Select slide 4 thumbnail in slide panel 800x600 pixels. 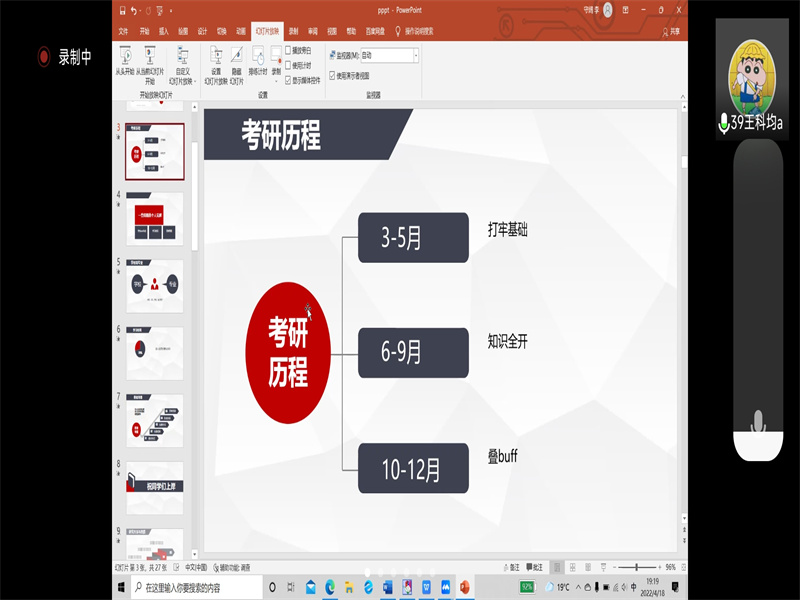[x=154, y=220]
